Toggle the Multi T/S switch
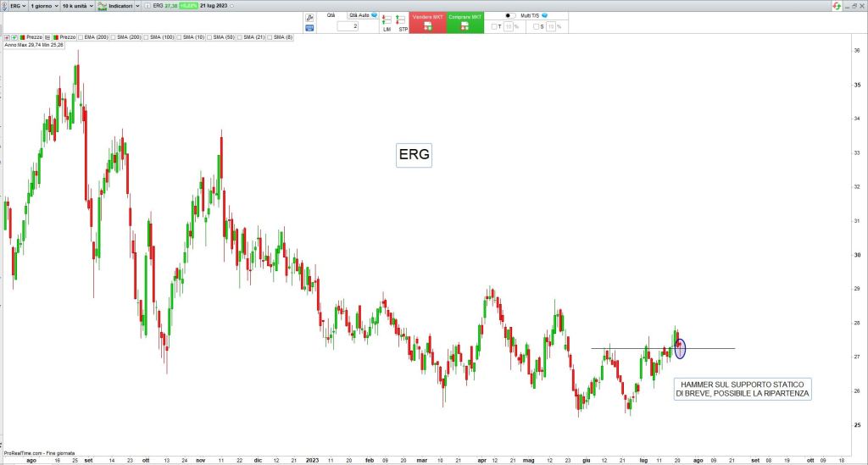 tap(510, 15)
